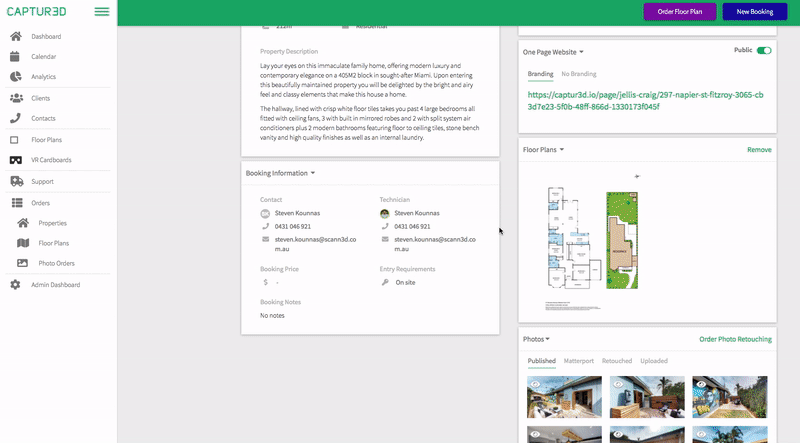This screenshot has width=800, height=443.
Task: Click the Calendar icon in sidebar
Action: point(15,57)
